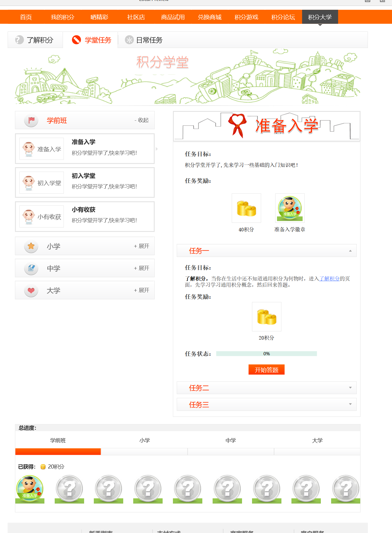Click the empty 小学 progress segment
The width and height of the screenshot is (392, 533).
point(144,451)
